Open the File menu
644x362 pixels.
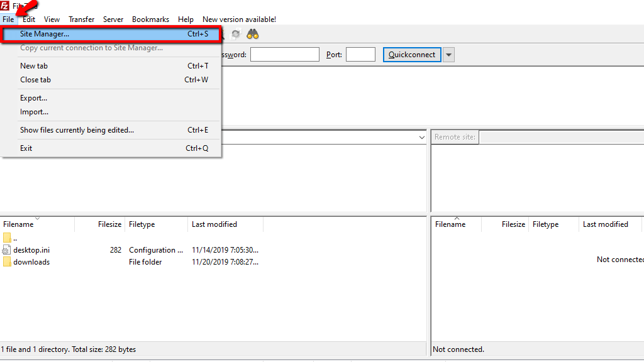click(8, 19)
